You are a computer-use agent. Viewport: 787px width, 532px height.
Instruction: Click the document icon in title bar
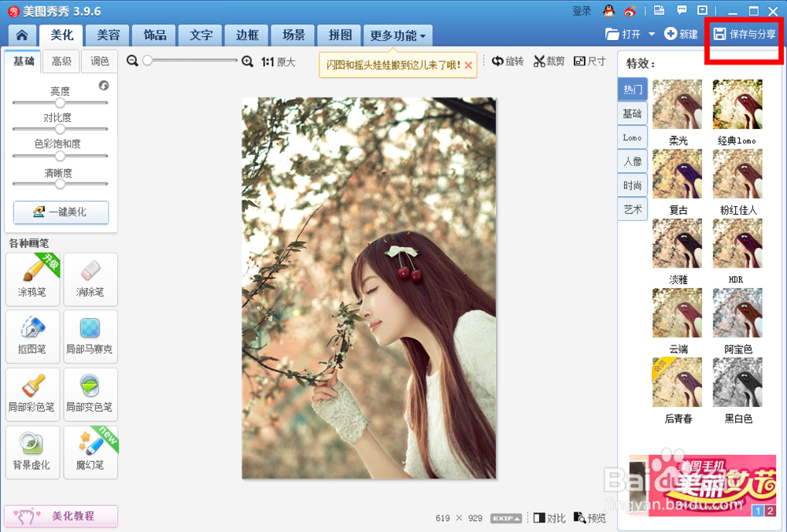659,10
